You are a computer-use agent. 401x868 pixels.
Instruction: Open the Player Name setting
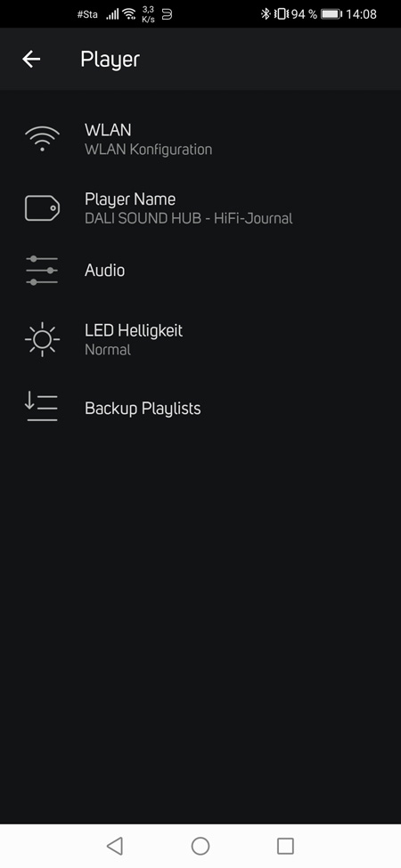200,208
